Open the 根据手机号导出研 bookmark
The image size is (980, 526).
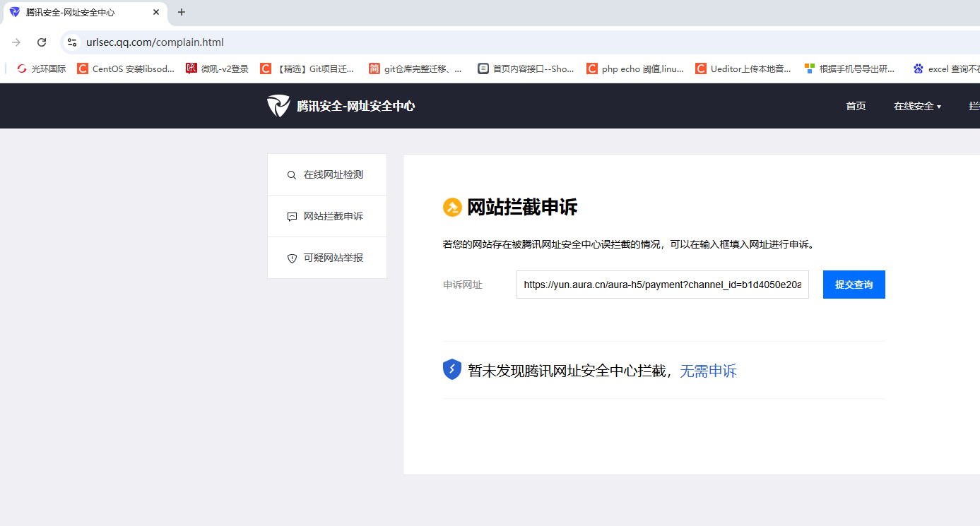pyautogui.click(x=850, y=68)
